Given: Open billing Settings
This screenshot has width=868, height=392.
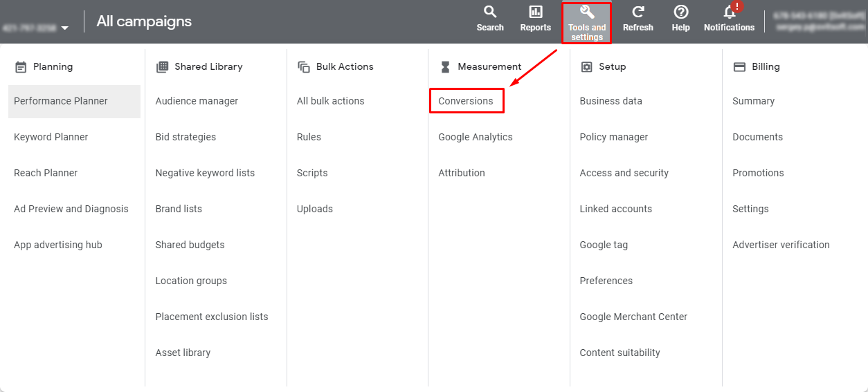Looking at the screenshot, I should click(x=750, y=209).
